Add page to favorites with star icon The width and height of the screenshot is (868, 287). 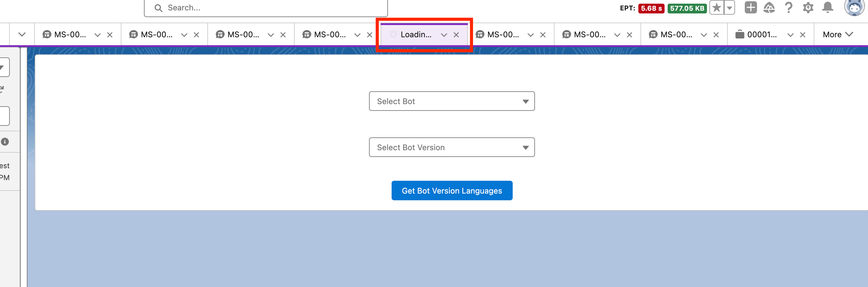[x=717, y=7]
